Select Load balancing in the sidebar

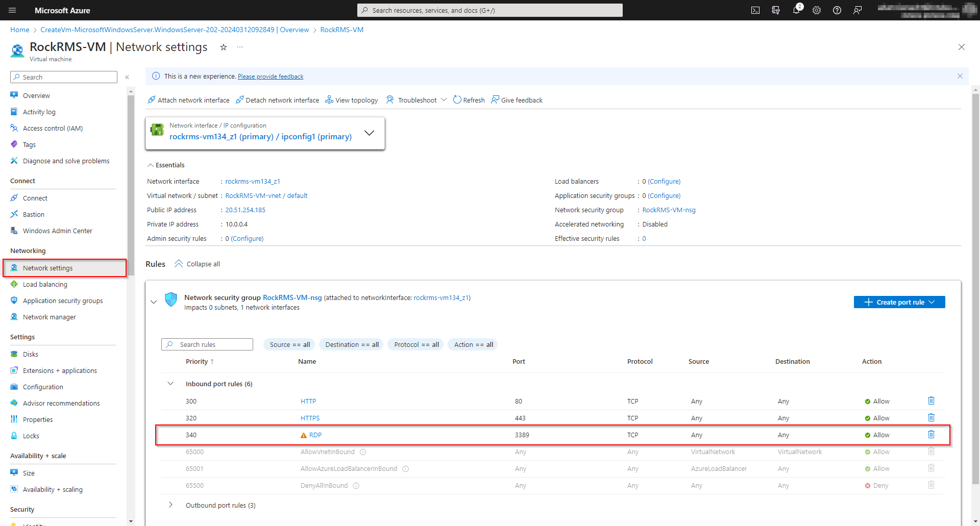point(45,284)
